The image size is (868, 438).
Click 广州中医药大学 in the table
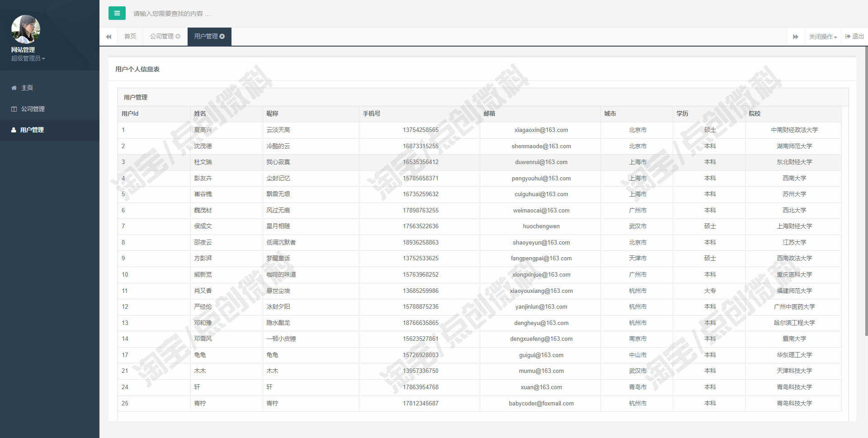pos(794,306)
